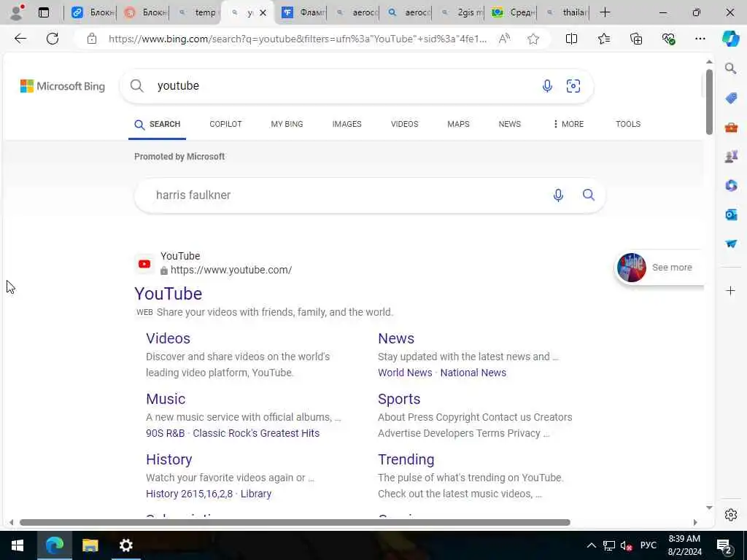Open the Favorites list icon
This screenshot has width=747, height=560.
(603, 39)
